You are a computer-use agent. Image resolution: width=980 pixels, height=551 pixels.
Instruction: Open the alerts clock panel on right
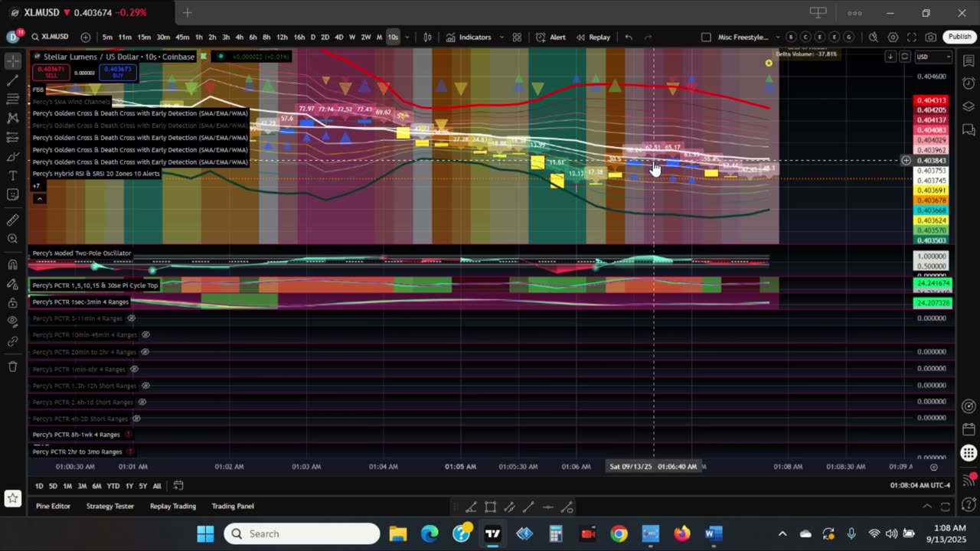[x=968, y=83]
